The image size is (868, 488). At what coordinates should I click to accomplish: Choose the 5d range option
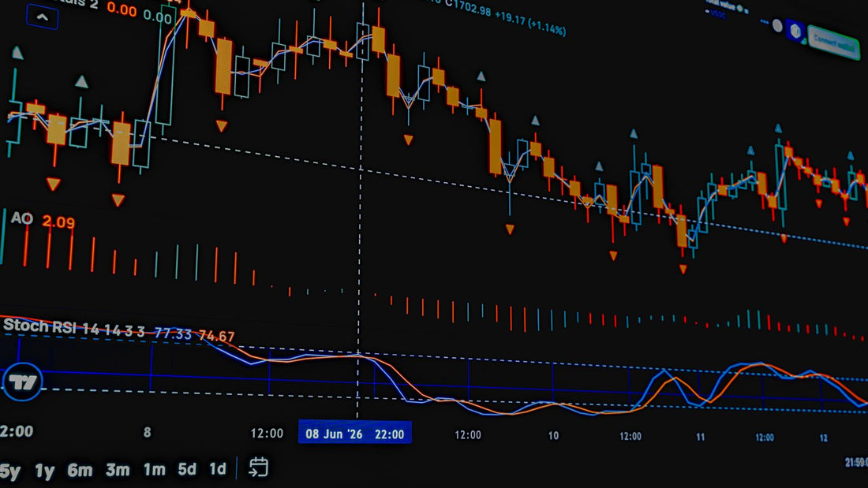click(187, 469)
